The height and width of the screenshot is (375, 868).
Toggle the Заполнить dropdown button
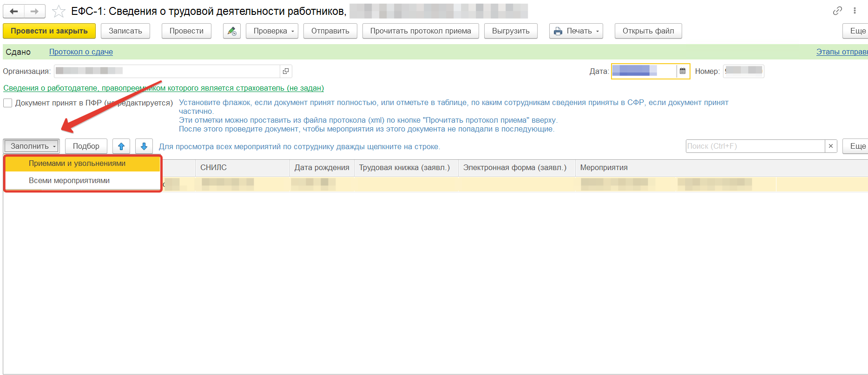pyautogui.click(x=32, y=146)
